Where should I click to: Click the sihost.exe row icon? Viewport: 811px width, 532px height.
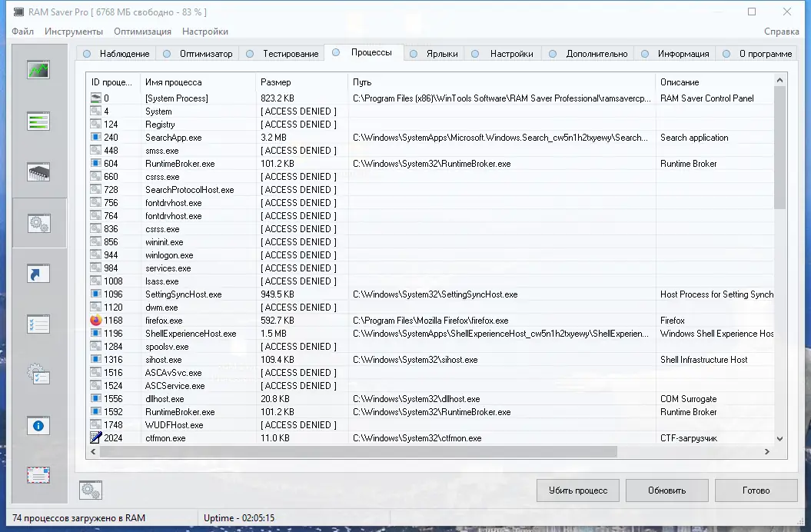point(95,359)
